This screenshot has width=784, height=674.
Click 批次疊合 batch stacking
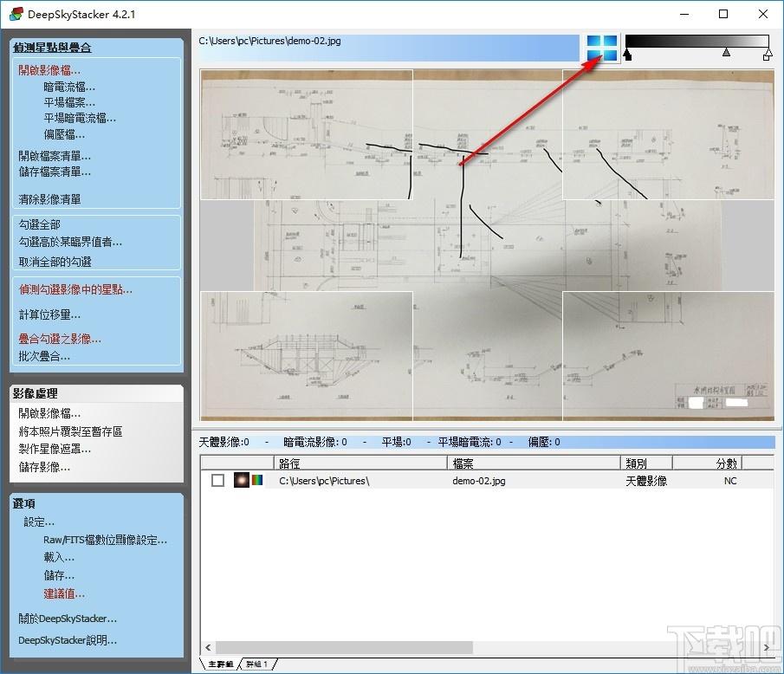pos(44,356)
